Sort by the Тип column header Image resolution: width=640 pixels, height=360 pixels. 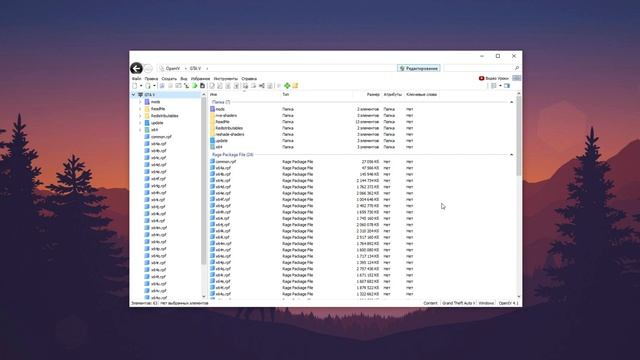point(285,95)
